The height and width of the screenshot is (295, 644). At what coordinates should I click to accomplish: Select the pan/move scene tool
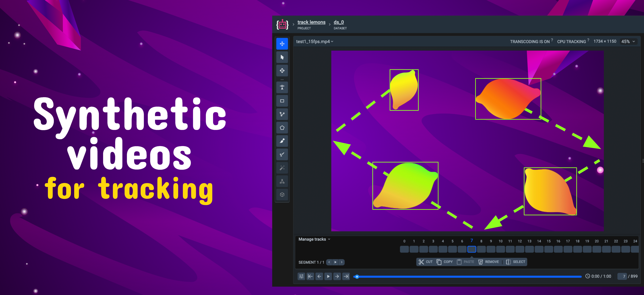coord(282,44)
